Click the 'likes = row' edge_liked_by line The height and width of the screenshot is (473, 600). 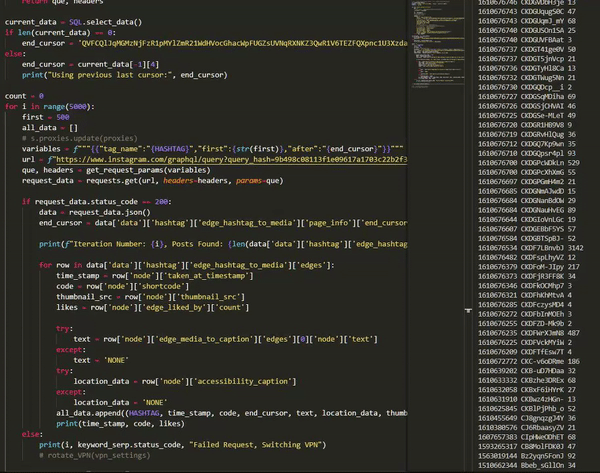[x=153, y=307]
